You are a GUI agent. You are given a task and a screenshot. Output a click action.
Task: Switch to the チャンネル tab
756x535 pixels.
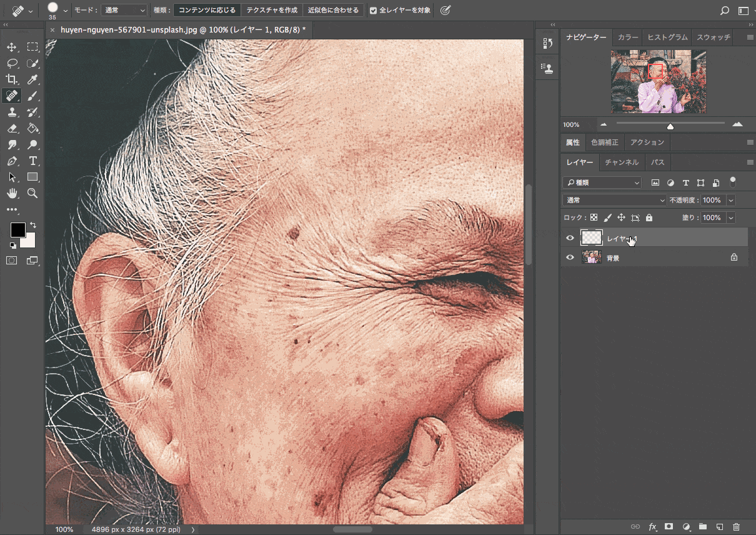622,162
